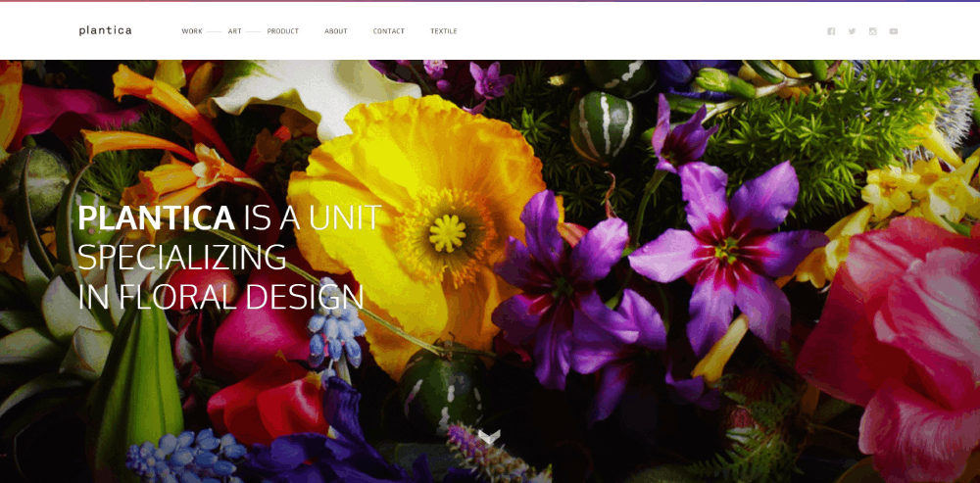This screenshot has height=483, width=980.
Task: Open the Instagram social icon
Action: click(872, 31)
